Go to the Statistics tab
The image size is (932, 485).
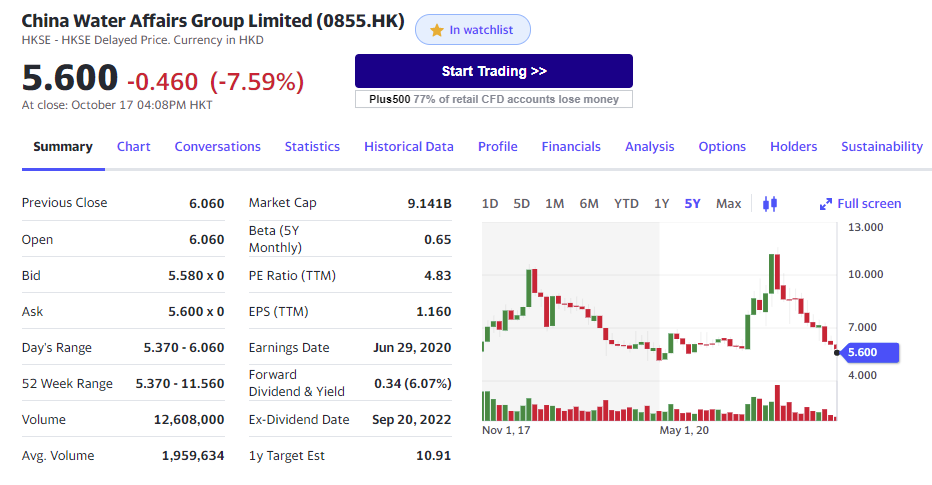coord(312,147)
